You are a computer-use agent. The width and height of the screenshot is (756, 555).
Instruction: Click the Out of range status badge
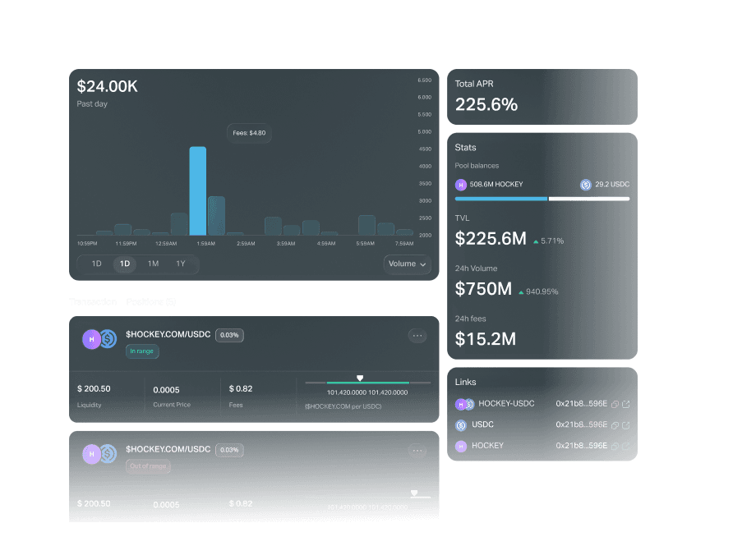click(148, 466)
